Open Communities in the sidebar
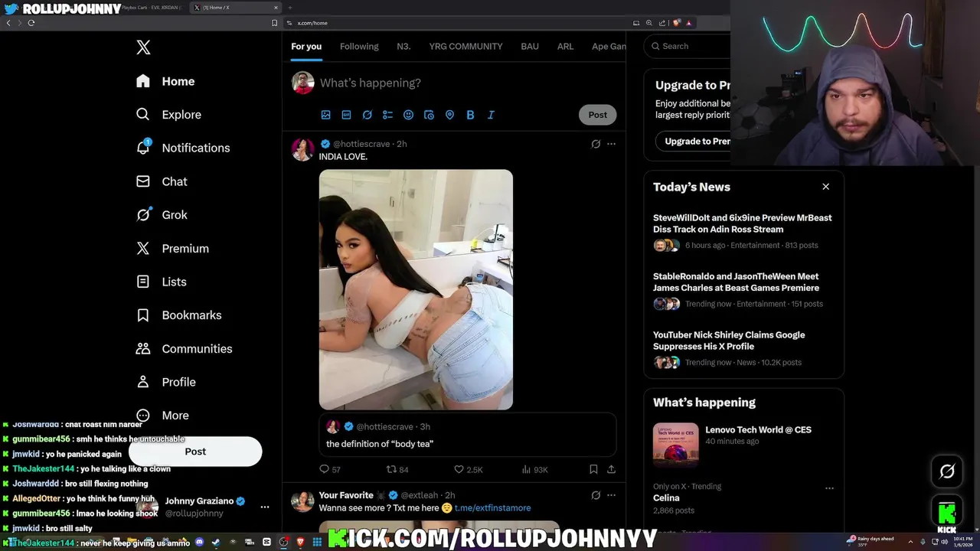The image size is (980, 551). click(184, 349)
